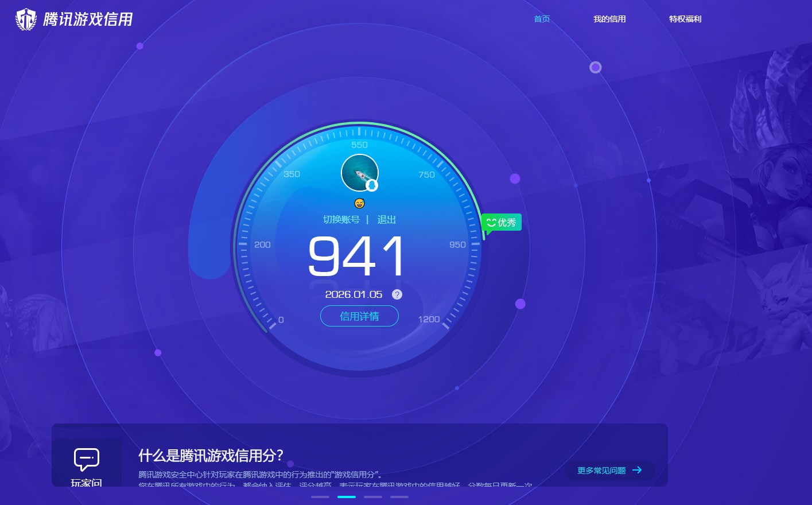Click the 950 gauge label

coord(457,244)
